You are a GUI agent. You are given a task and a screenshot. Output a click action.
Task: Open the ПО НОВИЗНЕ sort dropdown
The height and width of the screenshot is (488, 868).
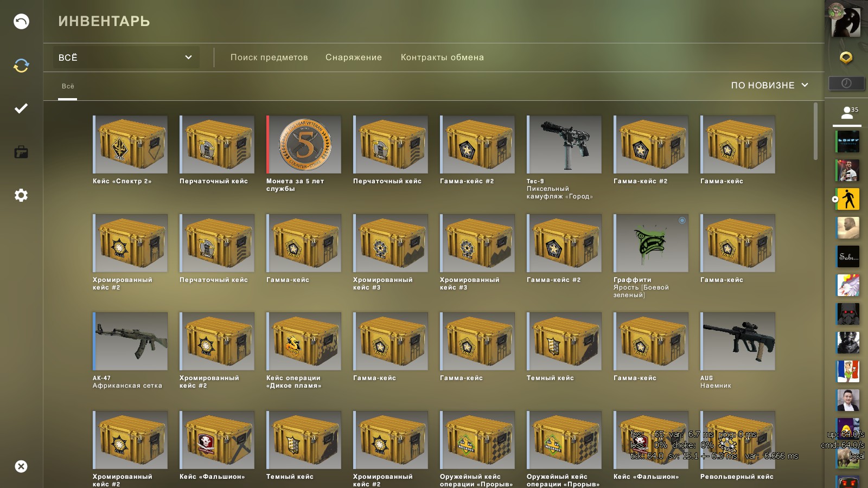click(x=770, y=85)
